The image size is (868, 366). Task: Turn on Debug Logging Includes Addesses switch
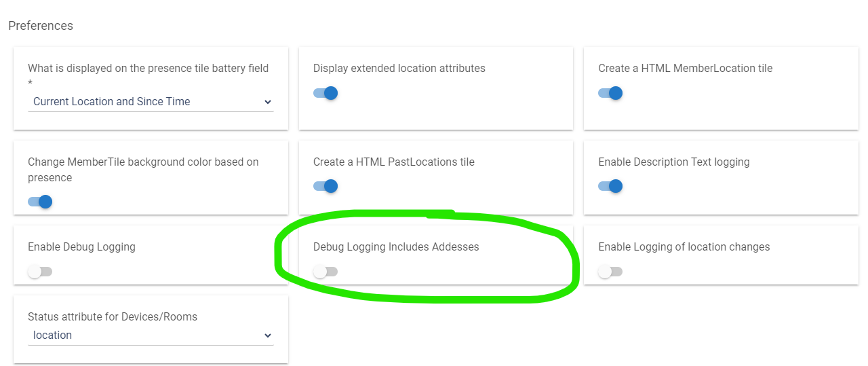pyautogui.click(x=325, y=272)
